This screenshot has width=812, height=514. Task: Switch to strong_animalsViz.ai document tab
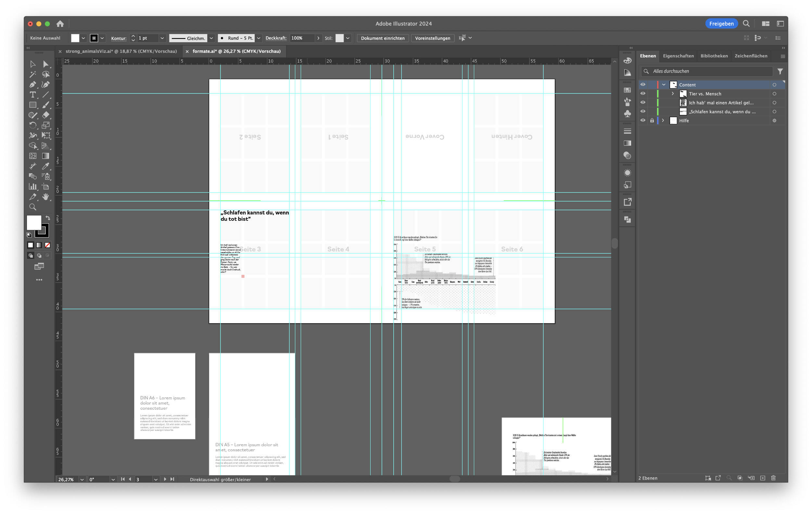coord(121,51)
